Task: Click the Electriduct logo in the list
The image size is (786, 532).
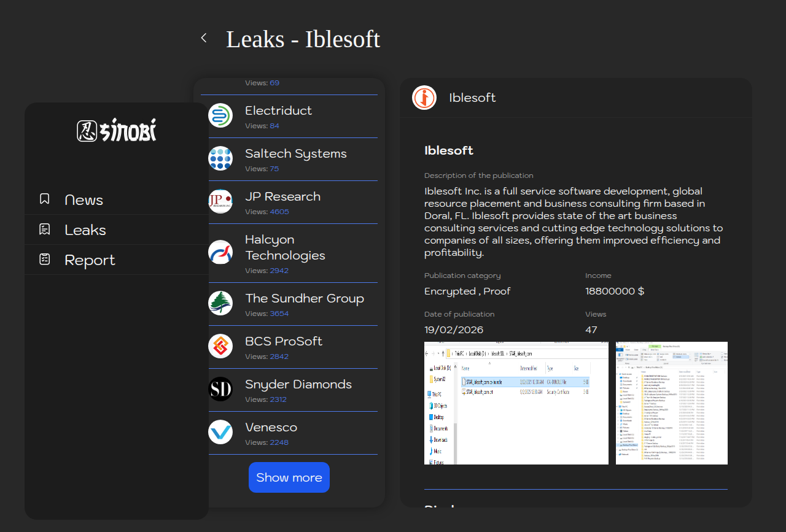Action: click(x=220, y=115)
